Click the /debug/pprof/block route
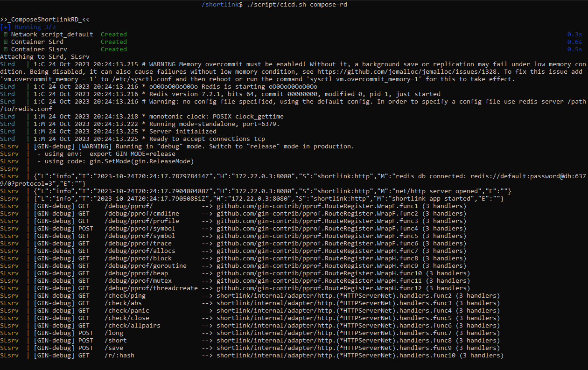The width and height of the screenshot is (588, 370). tap(138, 258)
